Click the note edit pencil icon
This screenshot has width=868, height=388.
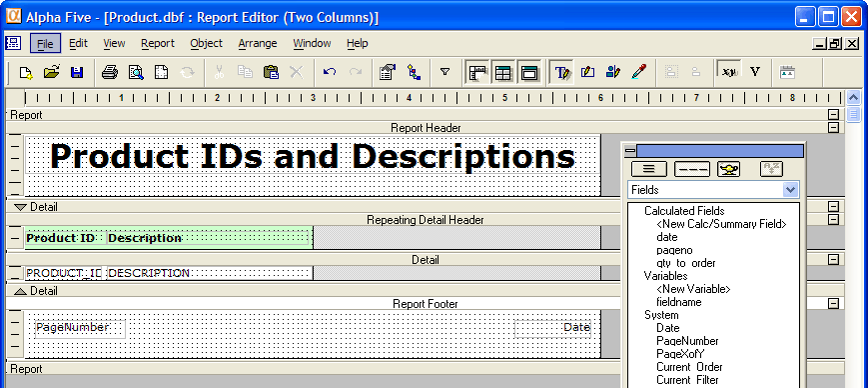pyautogui.click(x=587, y=73)
